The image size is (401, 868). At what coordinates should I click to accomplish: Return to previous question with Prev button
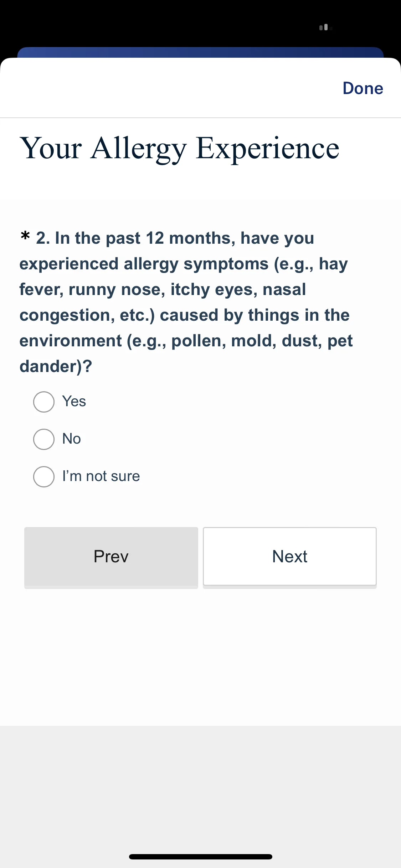111,556
